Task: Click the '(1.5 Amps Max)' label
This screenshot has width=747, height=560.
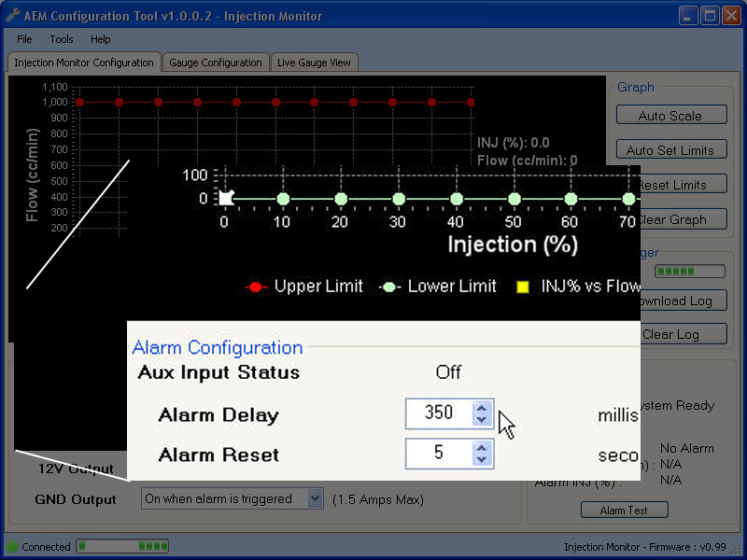Action: [378, 499]
